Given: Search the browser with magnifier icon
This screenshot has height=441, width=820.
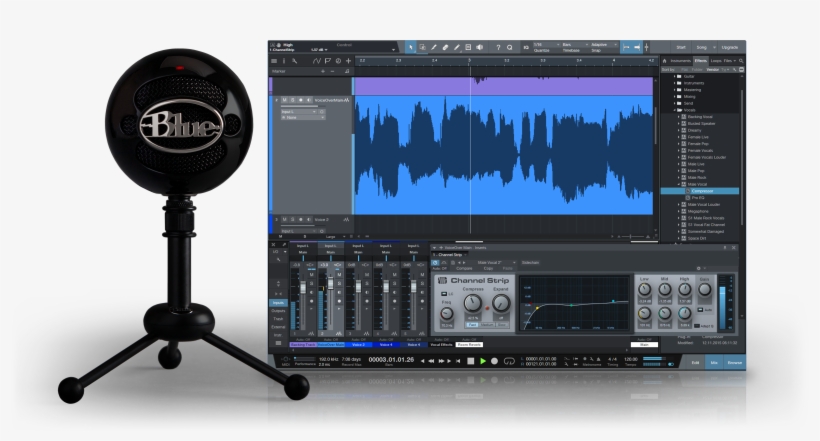Looking at the screenshot, I should pos(741,61).
